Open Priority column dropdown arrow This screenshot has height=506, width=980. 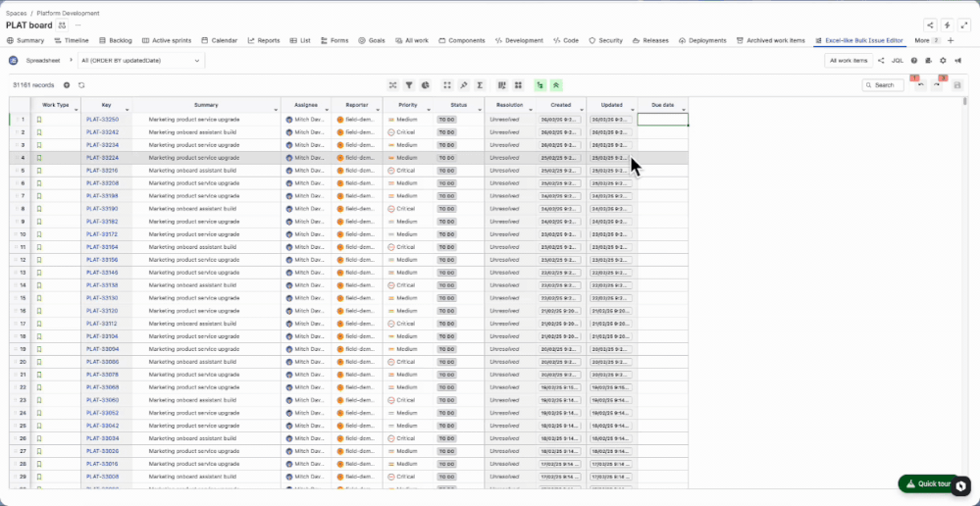pyautogui.click(x=429, y=110)
